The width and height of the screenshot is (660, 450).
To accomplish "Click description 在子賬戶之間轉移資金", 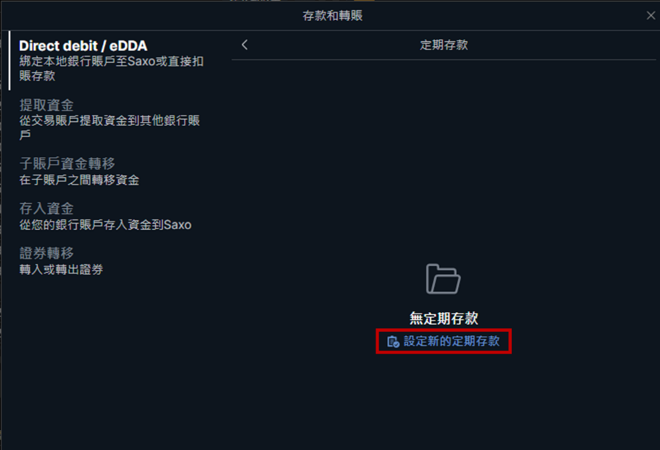I will [79, 180].
